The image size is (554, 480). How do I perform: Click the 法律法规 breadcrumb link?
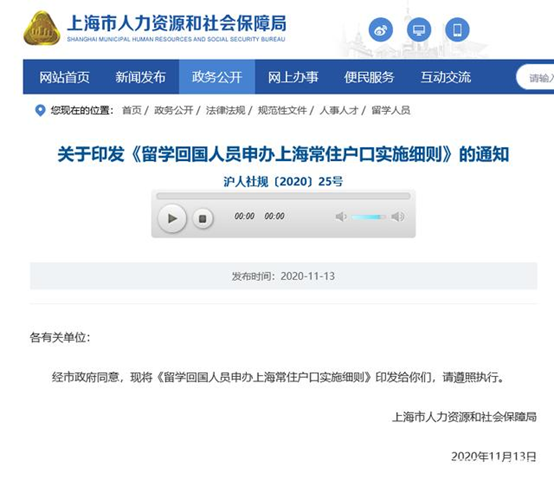[x=225, y=111]
